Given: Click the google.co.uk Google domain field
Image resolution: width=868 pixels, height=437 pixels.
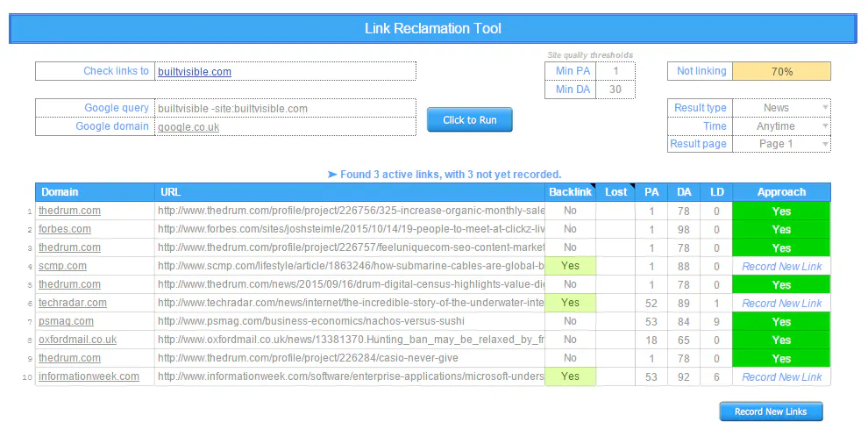Looking at the screenshot, I should [285, 126].
